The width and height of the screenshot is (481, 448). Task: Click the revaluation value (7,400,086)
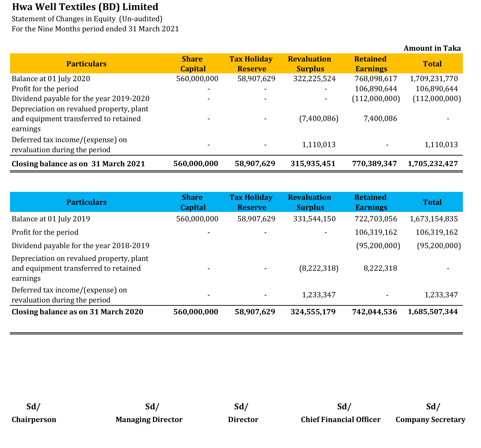[x=319, y=118]
